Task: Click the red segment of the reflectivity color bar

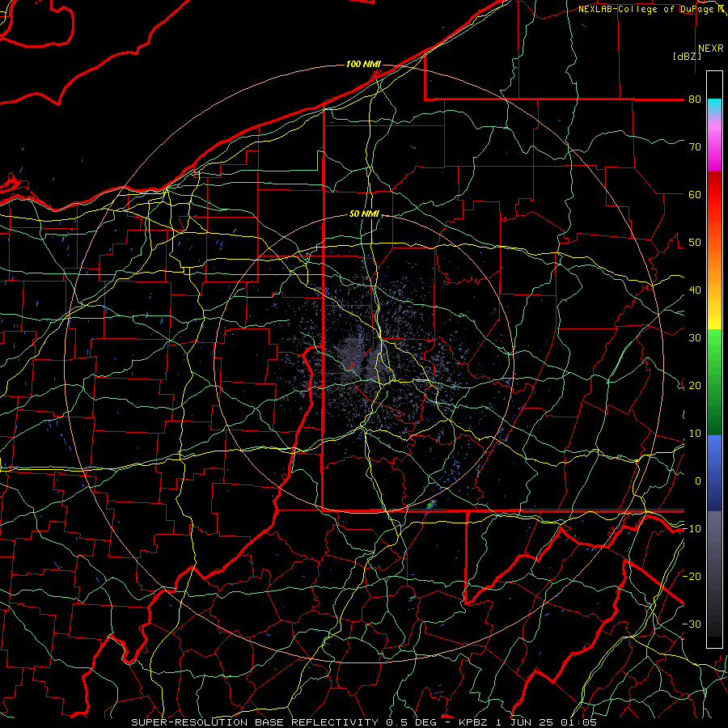Action: 714,195
